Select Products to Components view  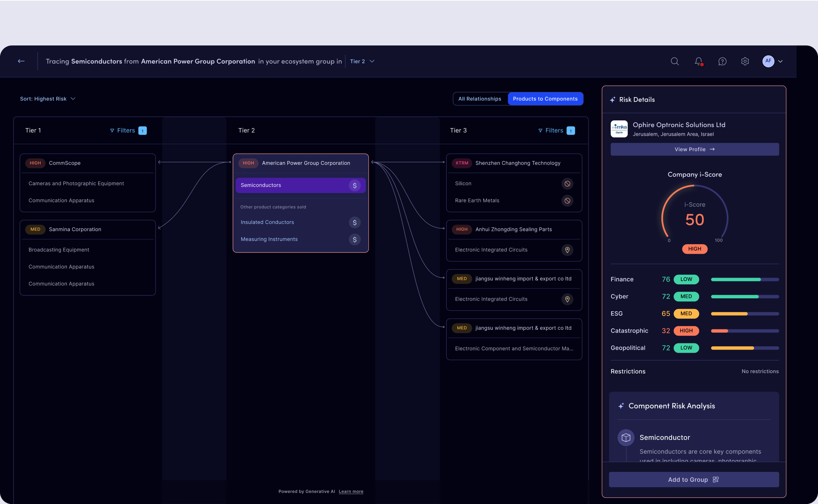pyautogui.click(x=545, y=99)
